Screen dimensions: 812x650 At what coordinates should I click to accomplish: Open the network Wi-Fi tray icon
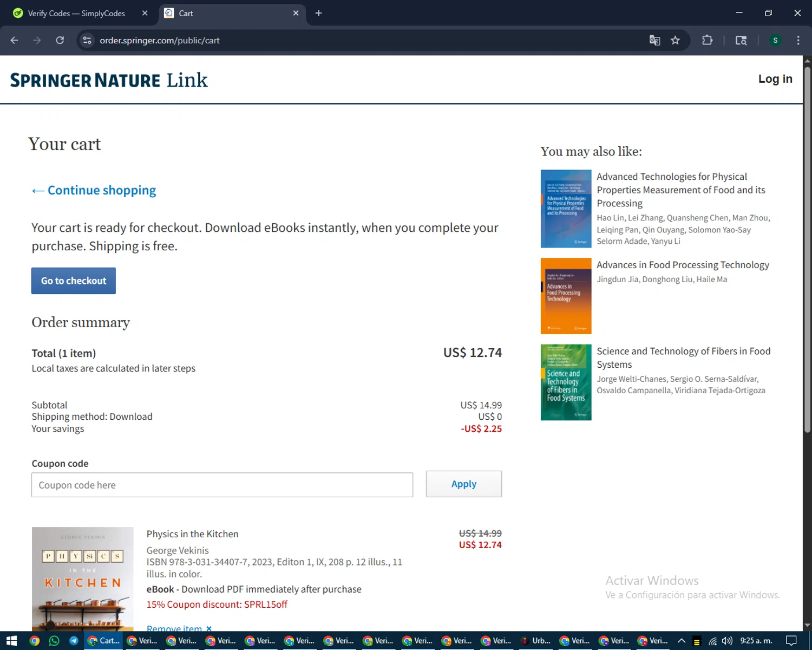pyautogui.click(x=712, y=641)
